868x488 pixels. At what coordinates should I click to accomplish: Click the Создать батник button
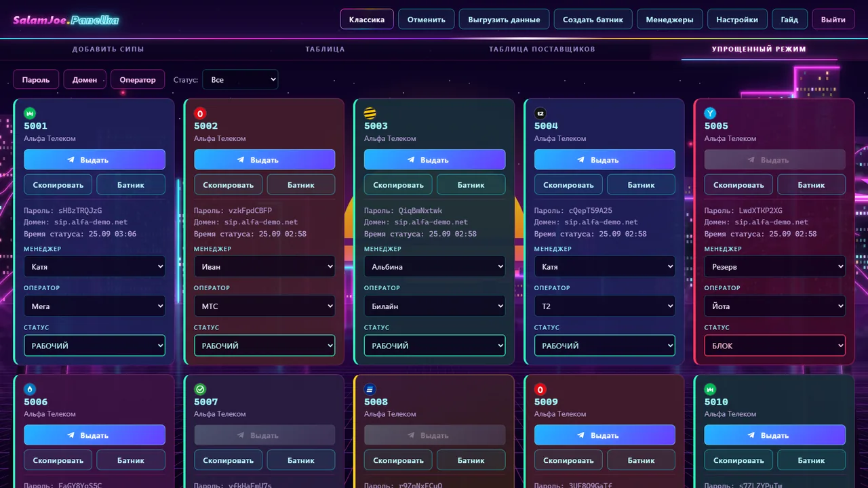point(593,19)
